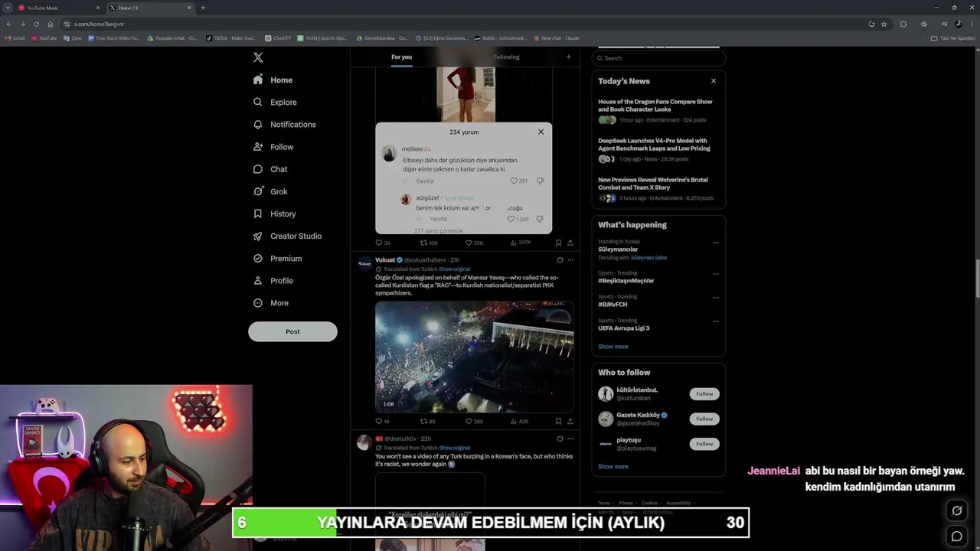Image resolution: width=980 pixels, height=551 pixels.
Task: Open options for the #BJKvFCH trend
Action: [x=716, y=298]
